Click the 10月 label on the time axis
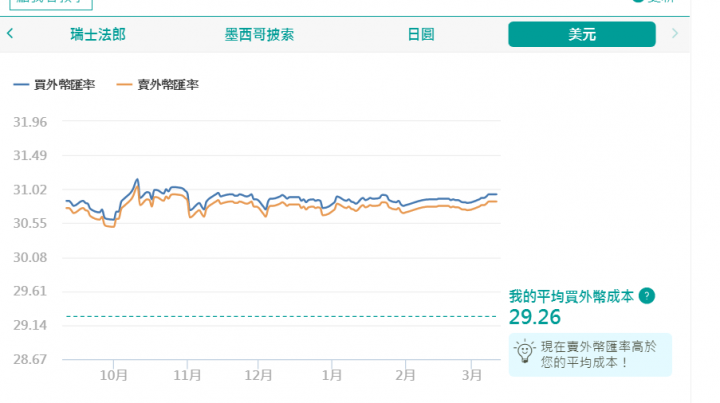Viewport: 720px width, 403px height. click(x=114, y=375)
